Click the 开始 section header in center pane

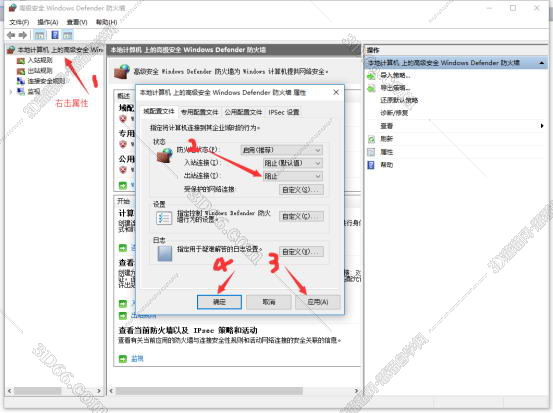pos(123,201)
